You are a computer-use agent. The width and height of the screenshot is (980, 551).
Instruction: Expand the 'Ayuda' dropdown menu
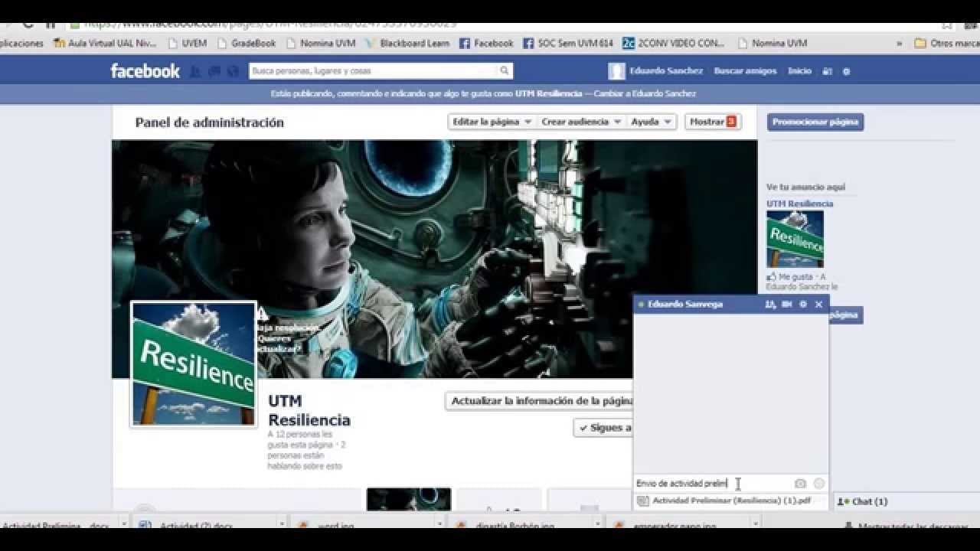(x=651, y=121)
